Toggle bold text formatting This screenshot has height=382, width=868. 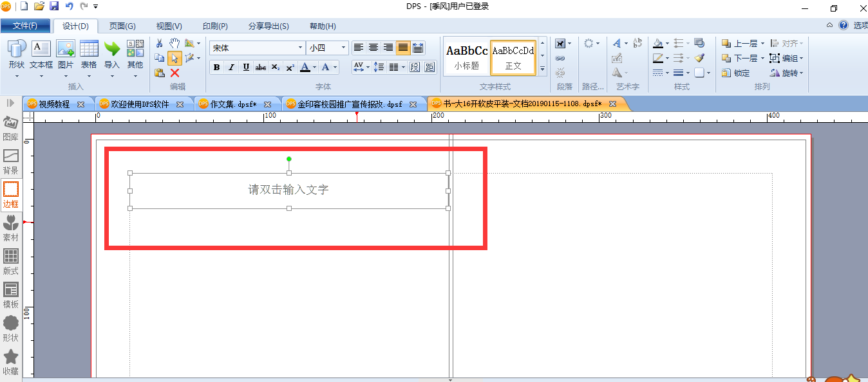(216, 67)
